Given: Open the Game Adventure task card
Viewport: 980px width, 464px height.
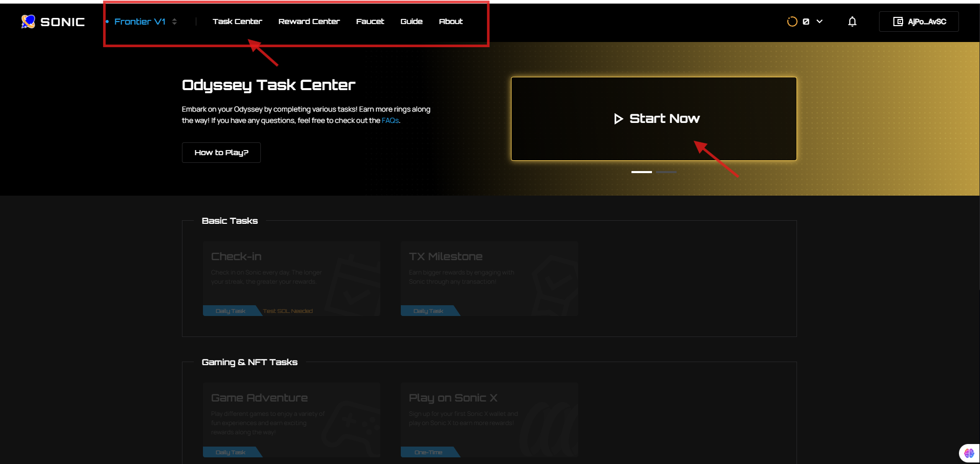Looking at the screenshot, I should coord(292,420).
